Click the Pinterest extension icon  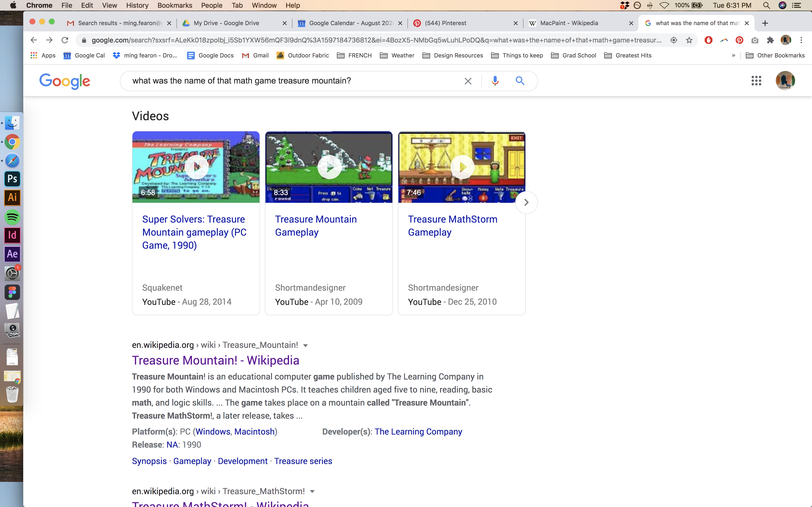tap(739, 40)
